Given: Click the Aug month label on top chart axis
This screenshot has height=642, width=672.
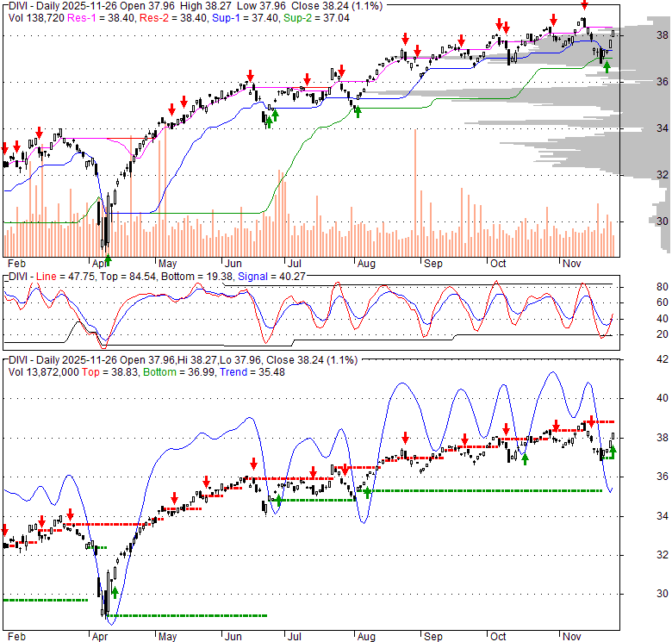Looking at the screenshot, I should click(366, 263).
